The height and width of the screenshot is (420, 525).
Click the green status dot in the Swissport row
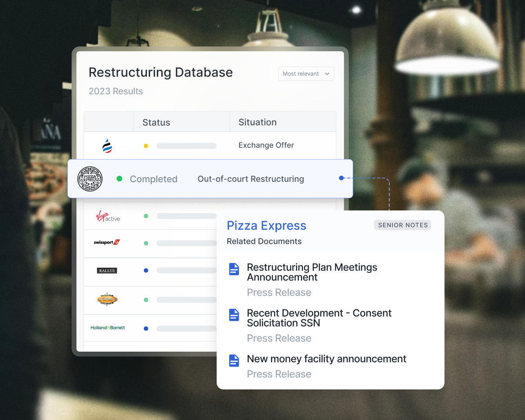pyautogui.click(x=146, y=243)
